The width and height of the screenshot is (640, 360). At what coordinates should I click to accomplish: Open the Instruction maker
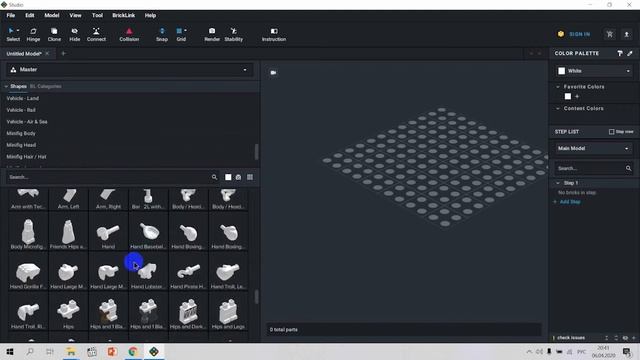(274, 35)
